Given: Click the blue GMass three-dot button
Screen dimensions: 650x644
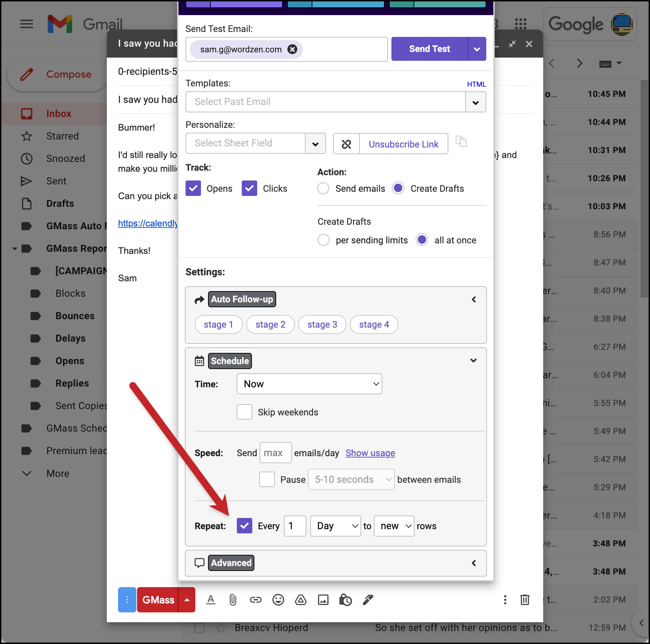Looking at the screenshot, I should [127, 600].
